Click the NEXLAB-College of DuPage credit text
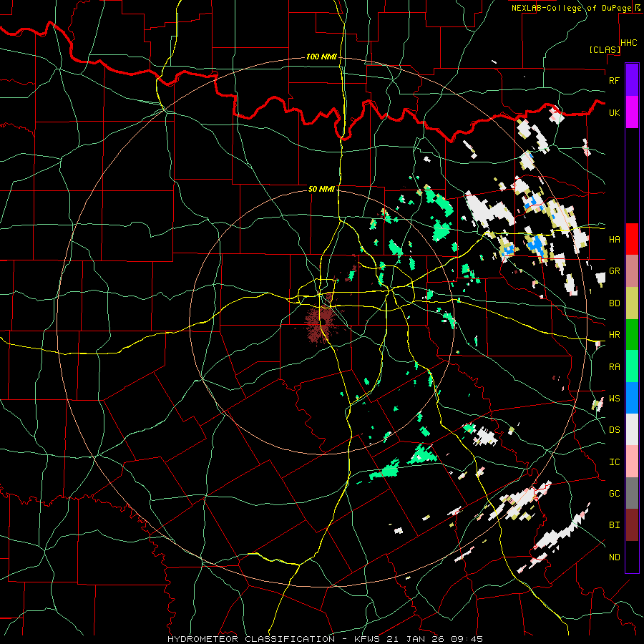Image resolution: width=644 pixels, height=644 pixels. pyautogui.click(x=571, y=8)
